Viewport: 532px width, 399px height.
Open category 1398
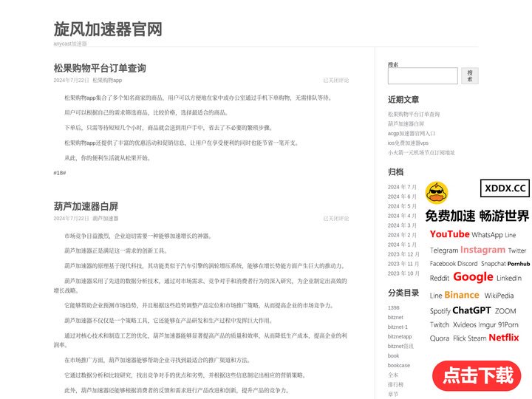point(394,307)
